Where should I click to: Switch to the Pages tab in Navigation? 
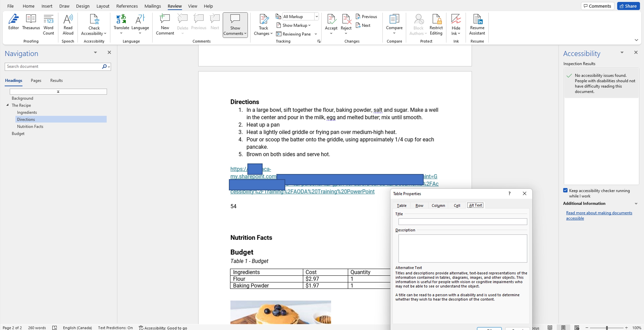[36, 81]
